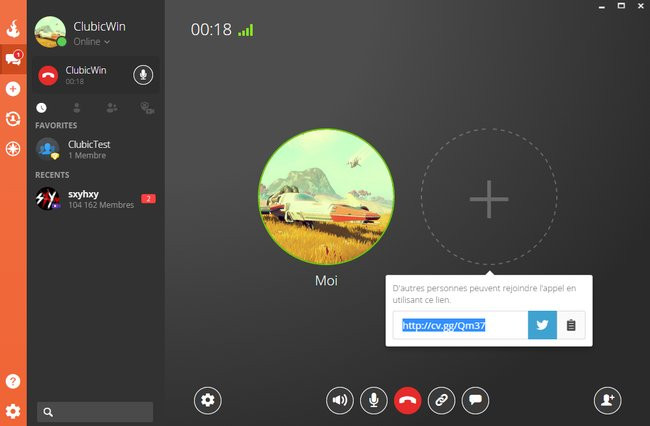The width and height of the screenshot is (650, 426).
Task: Hang up with red end-call button
Action: pyautogui.click(x=407, y=400)
